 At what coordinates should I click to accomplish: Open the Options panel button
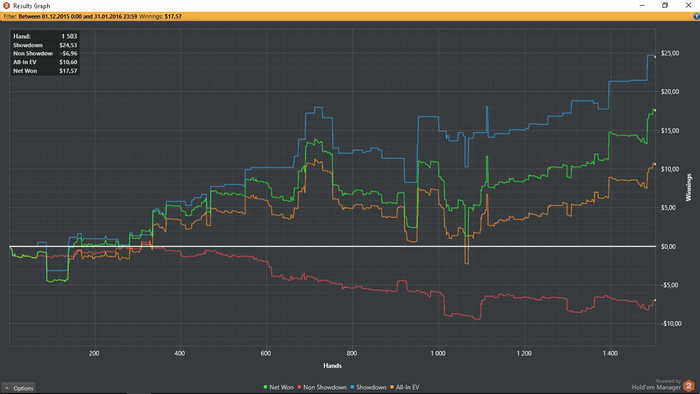(19, 388)
